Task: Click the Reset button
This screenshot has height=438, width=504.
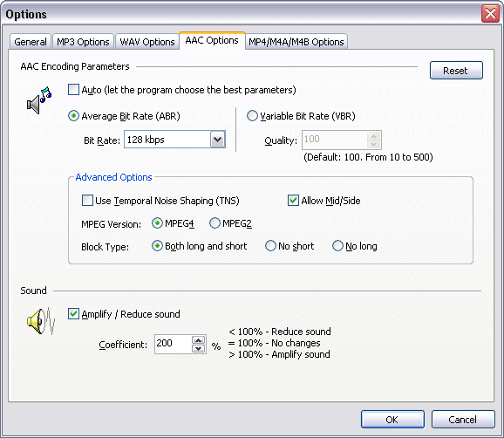Action: coord(456,71)
